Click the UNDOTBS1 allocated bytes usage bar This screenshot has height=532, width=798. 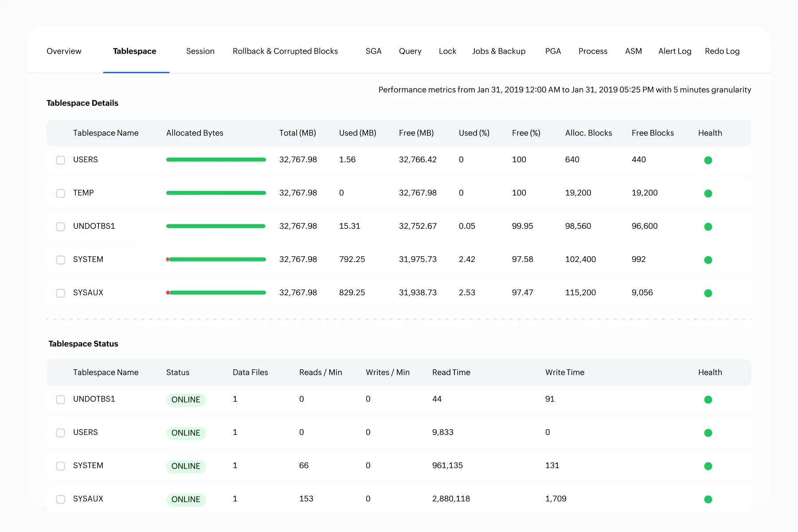point(216,226)
